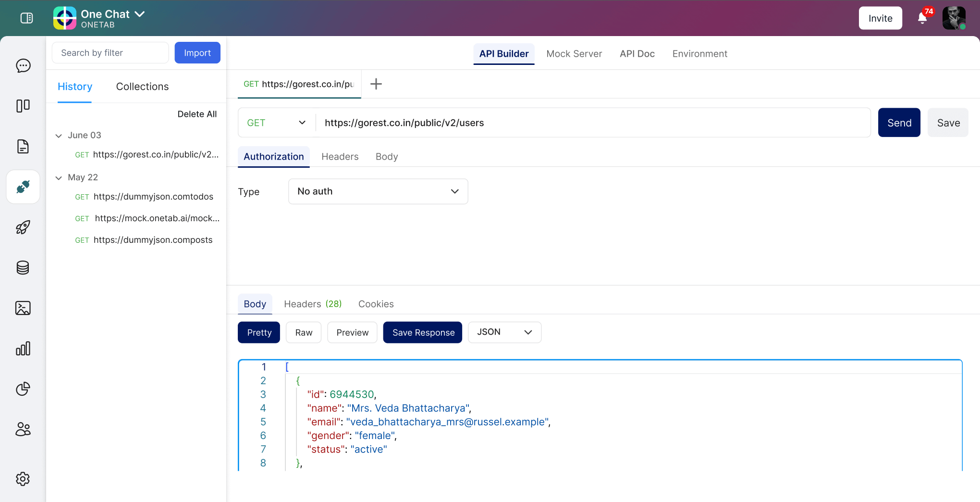
Task: Open the team members sidebar icon
Action: coord(23,429)
